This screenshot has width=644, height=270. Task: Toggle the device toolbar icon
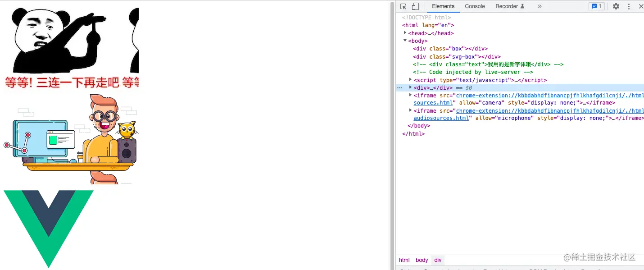point(415,6)
